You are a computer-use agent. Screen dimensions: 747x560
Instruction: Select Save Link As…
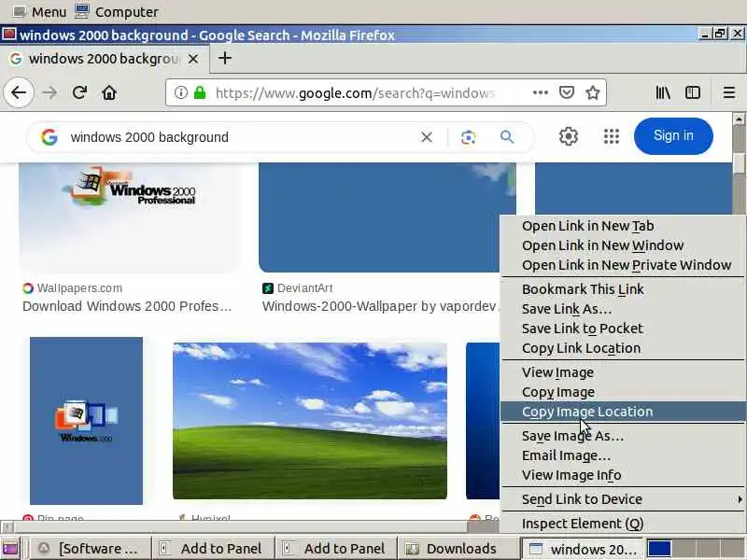(x=623, y=309)
